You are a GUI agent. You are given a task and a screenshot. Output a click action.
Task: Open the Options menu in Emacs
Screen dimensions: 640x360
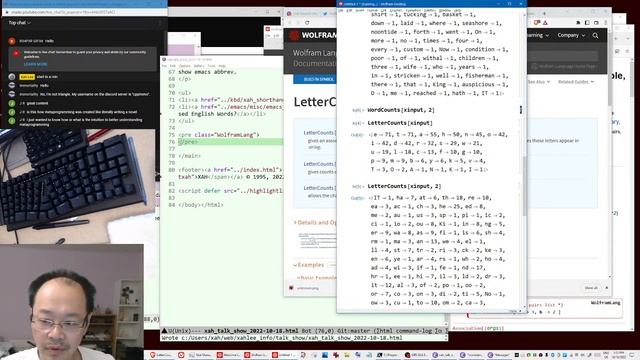pyautogui.click(x=184, y=66)
